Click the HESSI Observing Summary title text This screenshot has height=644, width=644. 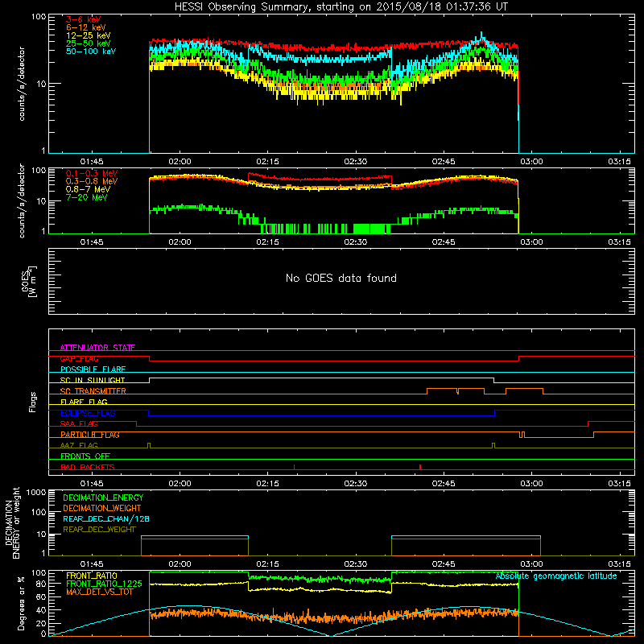[341, 7]
